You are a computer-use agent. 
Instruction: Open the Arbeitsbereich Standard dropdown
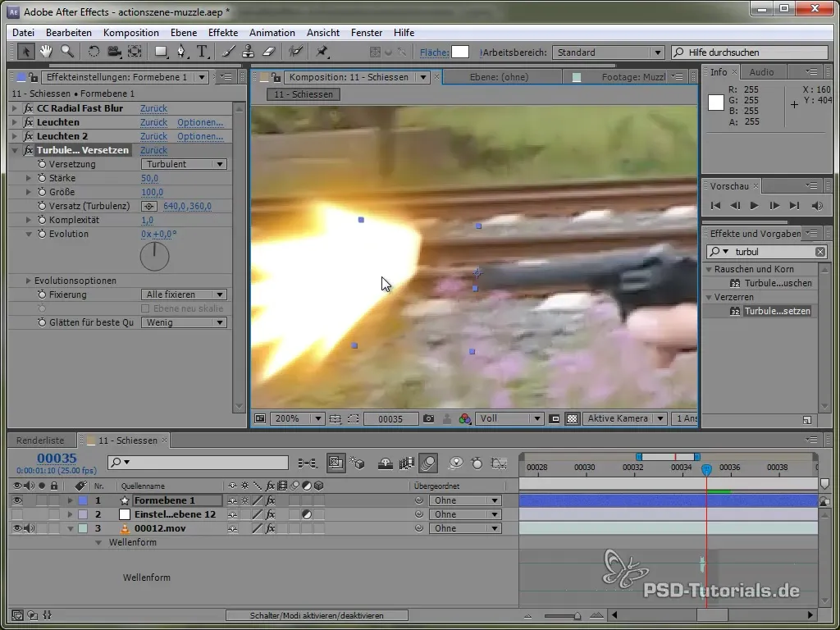(608, 52)
